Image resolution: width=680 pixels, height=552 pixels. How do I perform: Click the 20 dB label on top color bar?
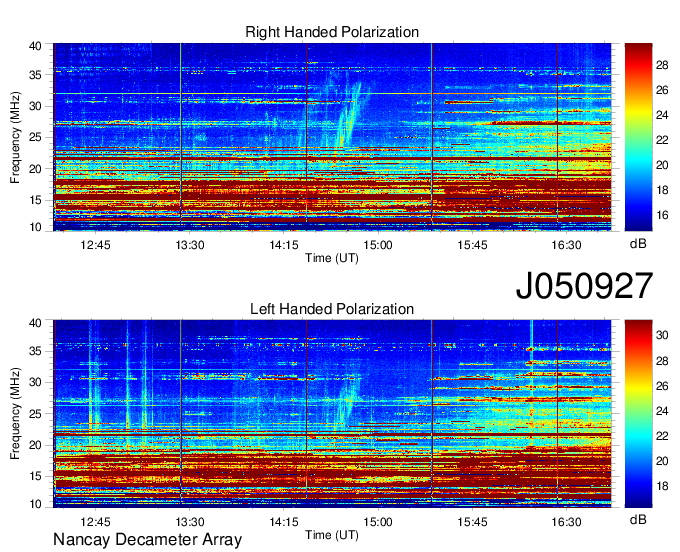[x=662, y=165]
